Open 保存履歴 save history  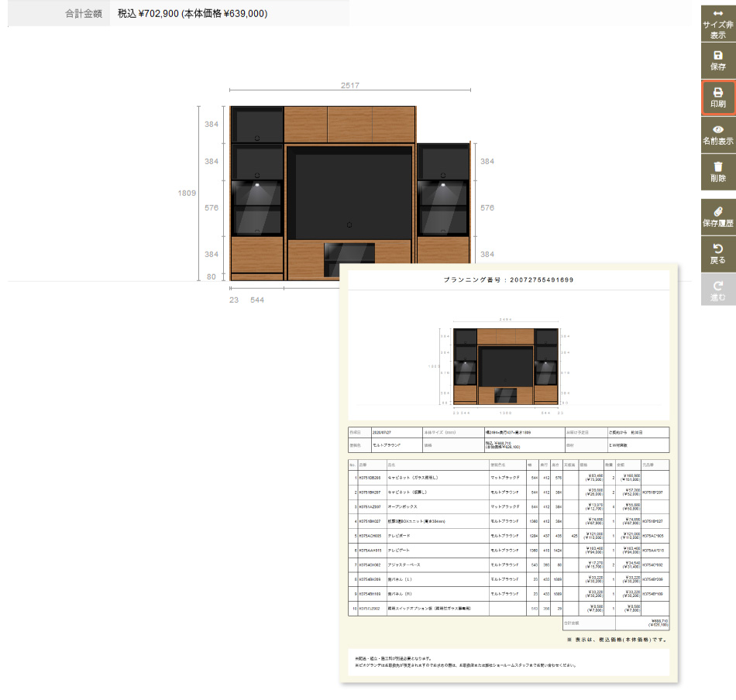718,217
